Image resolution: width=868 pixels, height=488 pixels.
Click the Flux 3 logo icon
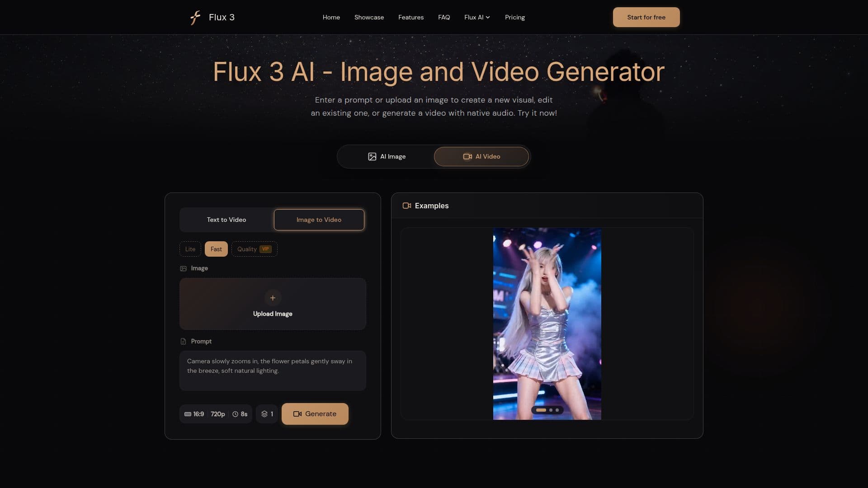pyautogui.click(x=195, y=17)
